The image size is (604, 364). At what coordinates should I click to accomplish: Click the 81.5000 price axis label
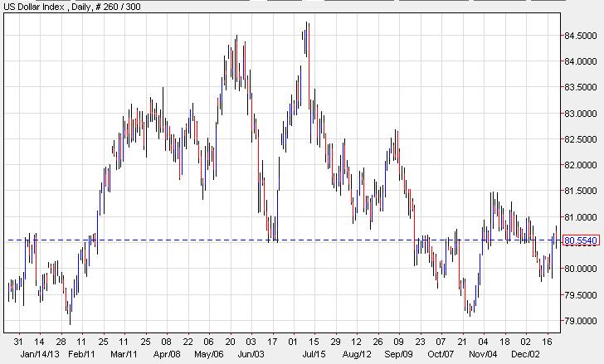[581, 192]
